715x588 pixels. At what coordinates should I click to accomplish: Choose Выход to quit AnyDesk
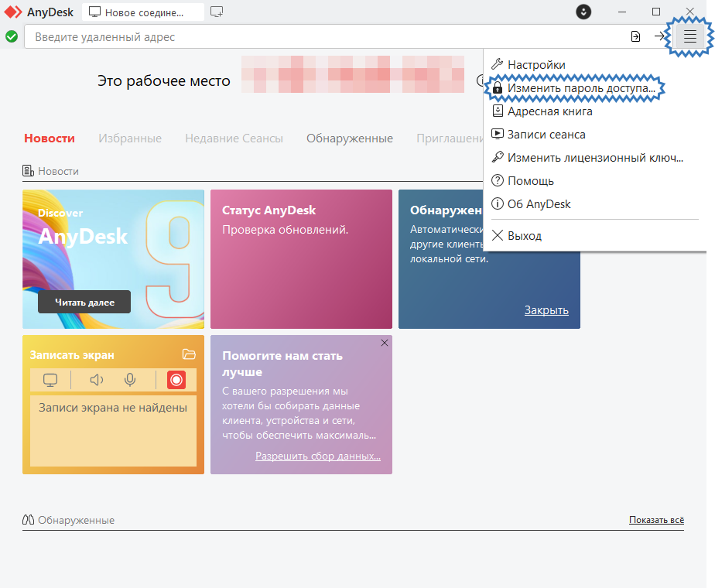[x=594, y=236]
